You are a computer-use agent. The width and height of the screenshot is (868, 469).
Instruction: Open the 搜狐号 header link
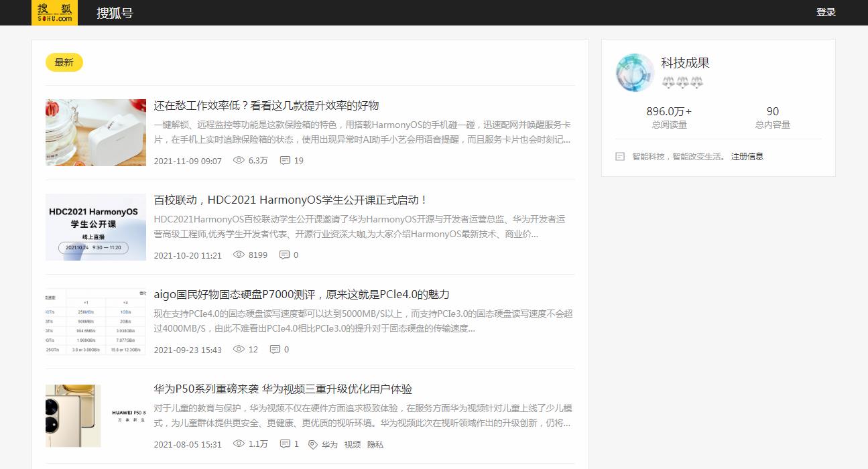point(115,13)
